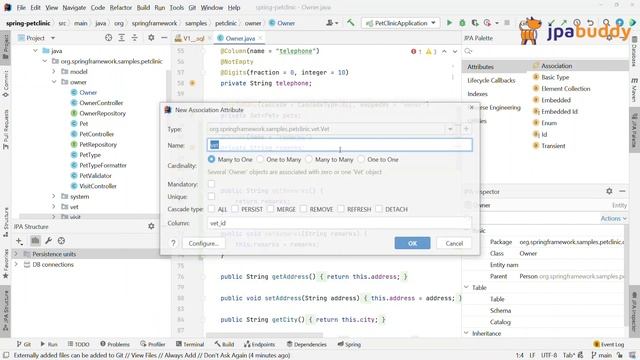
Task: Click the help question mark button in dialog
Action: coord(173,243)
